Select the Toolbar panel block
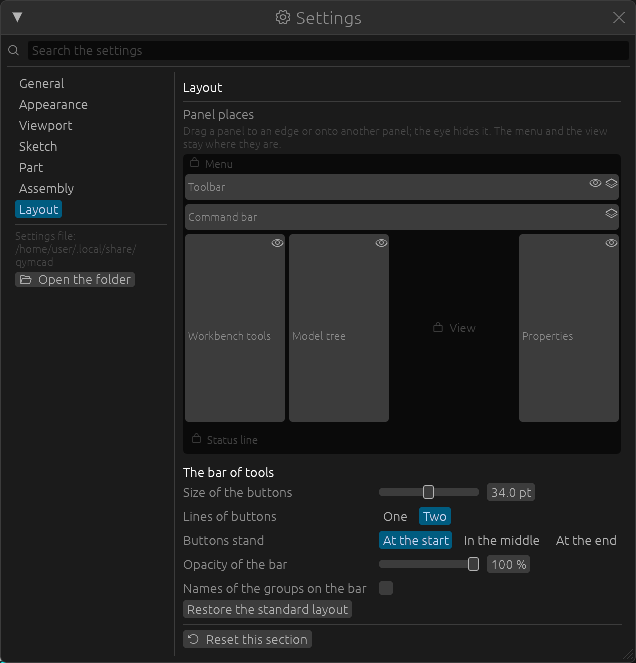The image size is (636, 663). pos(402,187)
